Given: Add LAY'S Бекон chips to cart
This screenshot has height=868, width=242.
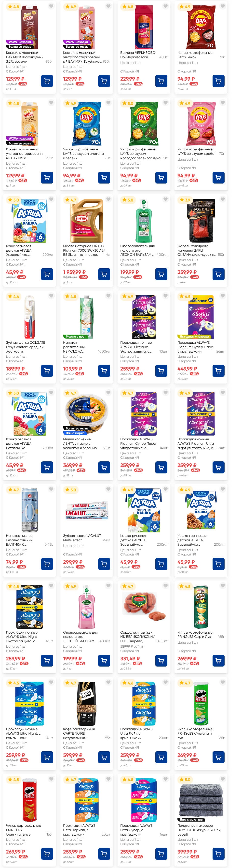Looking at the screenshot, I should click(x=218, y=81).
